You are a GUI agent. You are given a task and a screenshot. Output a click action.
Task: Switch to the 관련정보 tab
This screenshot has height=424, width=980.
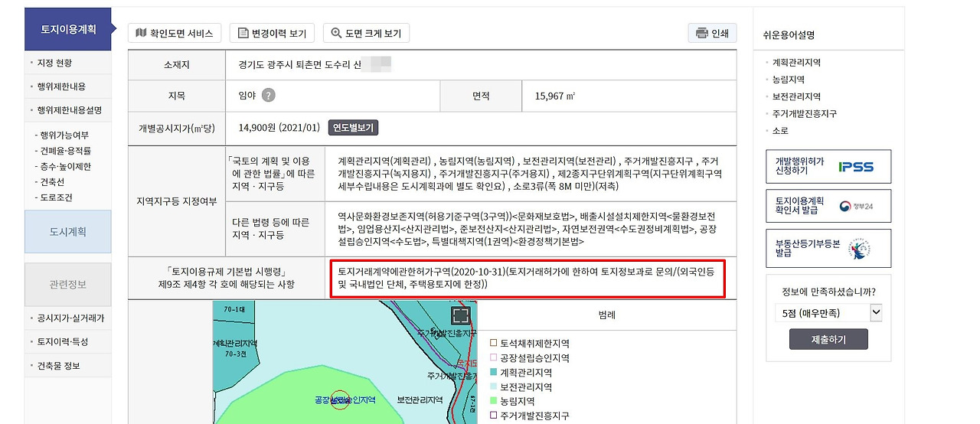pos(68,284)
